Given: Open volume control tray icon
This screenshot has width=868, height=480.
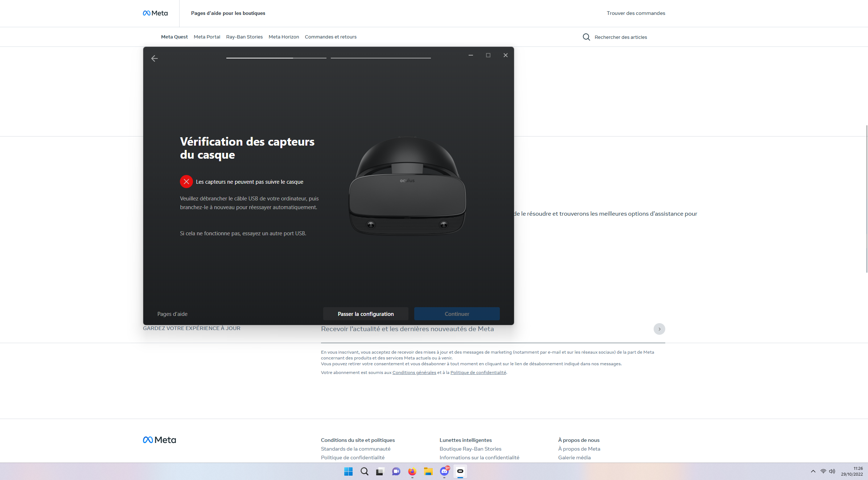Looking at the screenshot, I should [832, 471].
